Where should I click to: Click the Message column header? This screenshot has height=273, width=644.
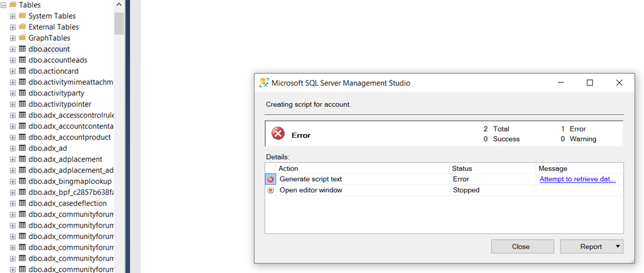pos(579,169)
